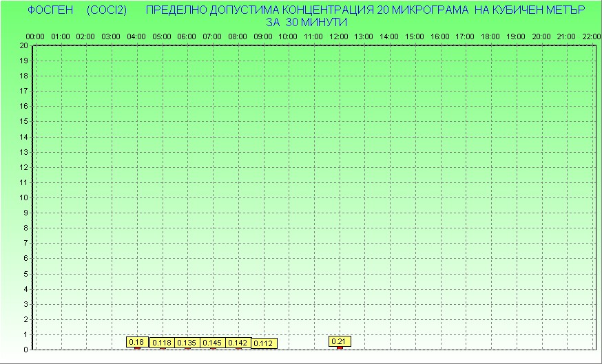Click the y-axis value 8
602x364 pixels.
[25, 228]
